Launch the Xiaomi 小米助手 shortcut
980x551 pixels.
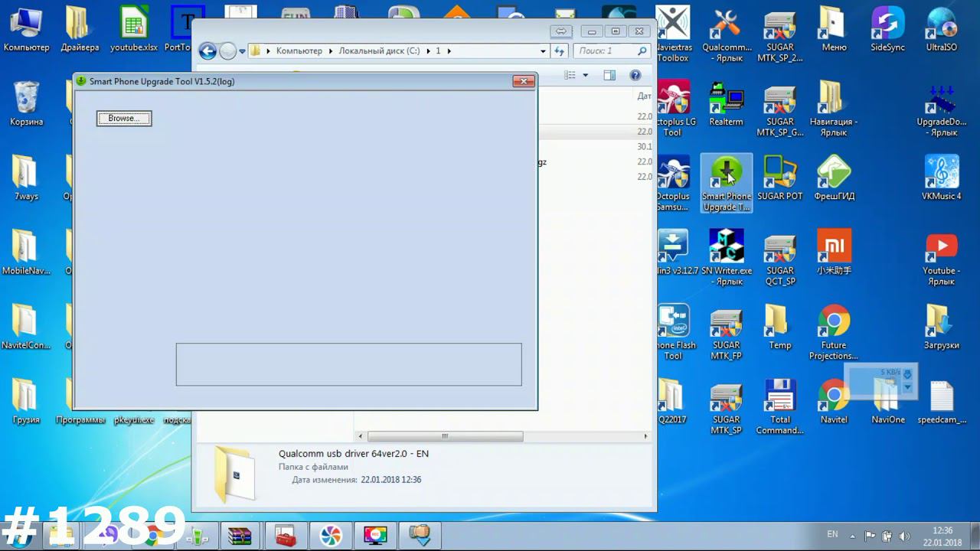(834, 252)
